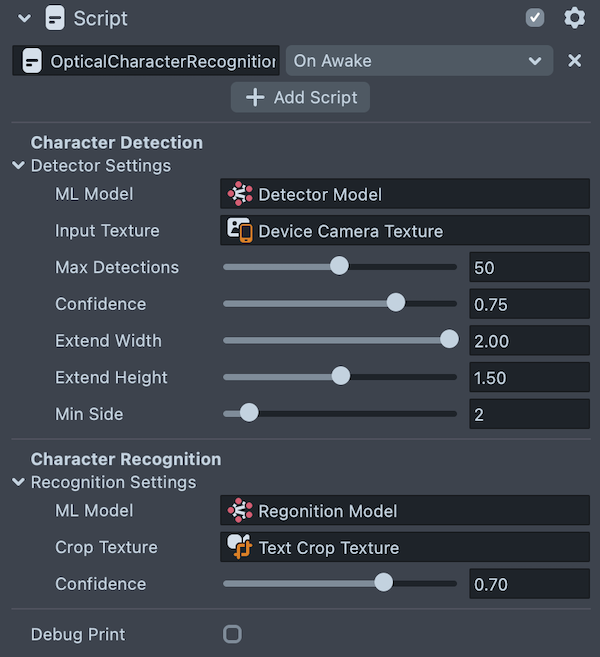
Task: Click the Max Detections slider handle
Action: [339, 266]
